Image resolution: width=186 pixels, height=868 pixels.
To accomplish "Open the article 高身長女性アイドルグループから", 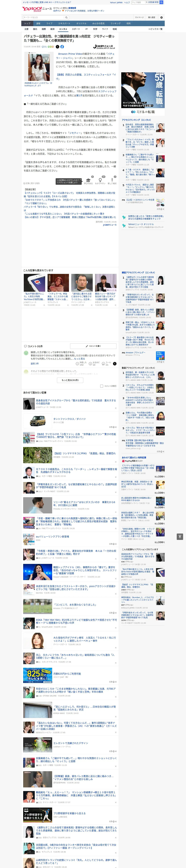I will pos(76,402).
